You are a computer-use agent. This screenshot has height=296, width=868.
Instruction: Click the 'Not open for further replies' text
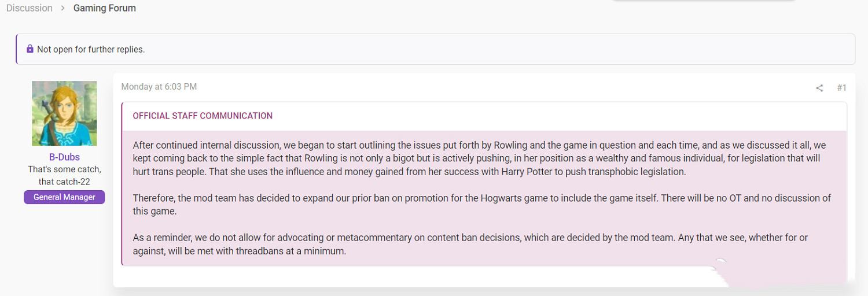(91, 50)
